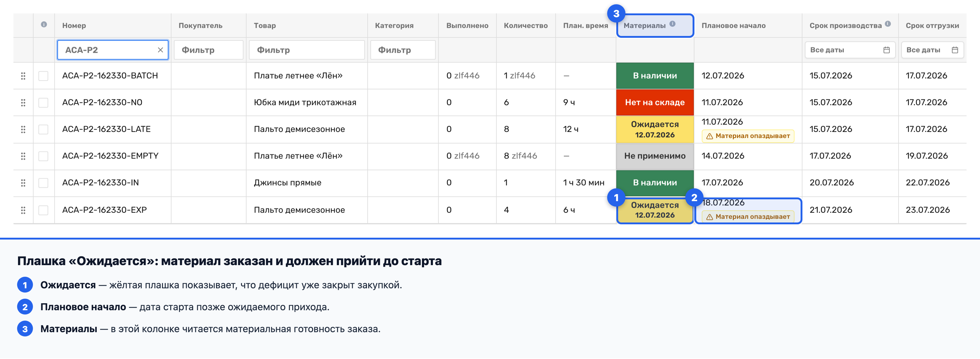The height and width of the screenshot is (359, 980).
Task: Click the Покупатель filter field
Action: [208, 50]
